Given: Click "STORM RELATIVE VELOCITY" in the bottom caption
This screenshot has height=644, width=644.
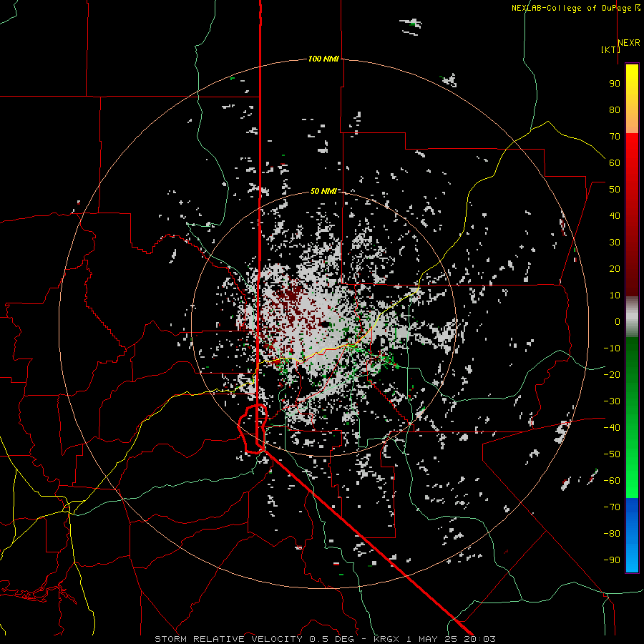Looking at the screenshot, I should (x=228, y=639).
